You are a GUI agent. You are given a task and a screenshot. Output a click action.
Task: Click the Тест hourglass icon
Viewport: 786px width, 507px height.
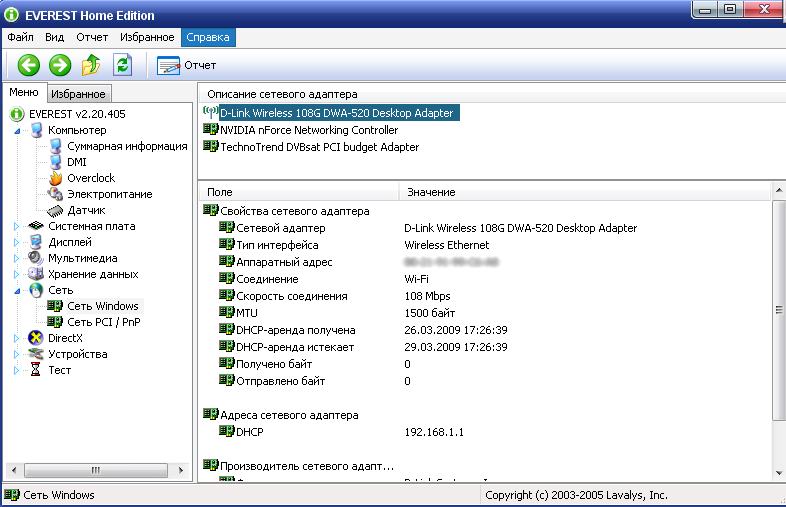pyautogui.click(x=36, y=370)
